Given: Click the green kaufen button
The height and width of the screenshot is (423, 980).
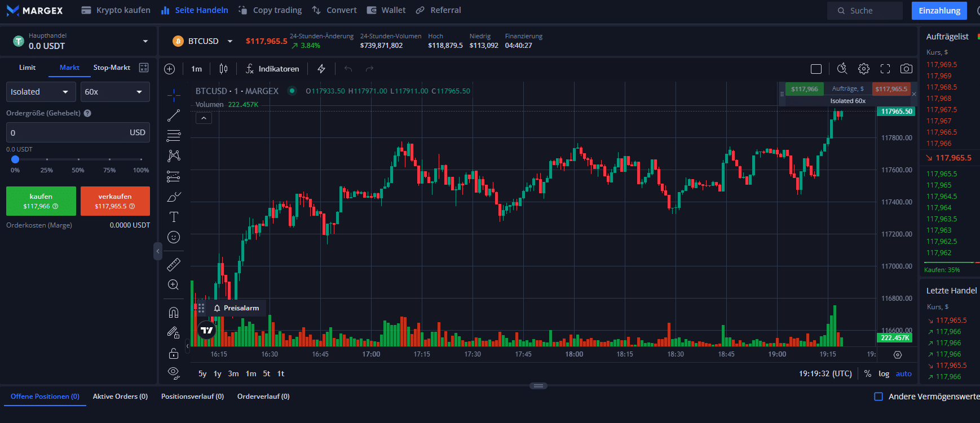Looking at the screenshot, I should click(x=41, y=201).
